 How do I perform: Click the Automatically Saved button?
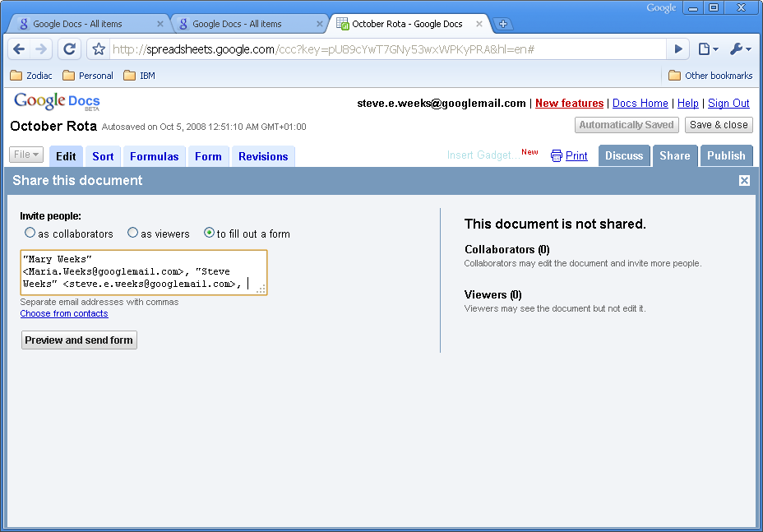coord(627,125)
